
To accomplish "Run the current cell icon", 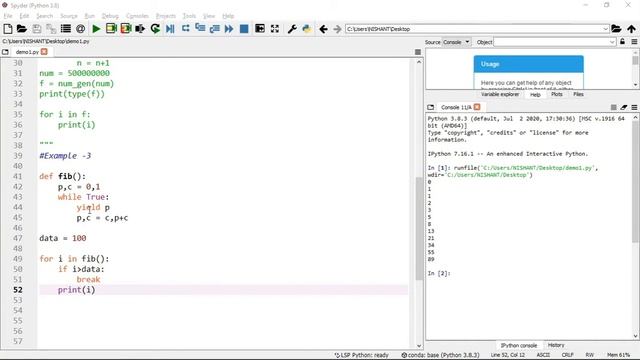I will point(111,29).
